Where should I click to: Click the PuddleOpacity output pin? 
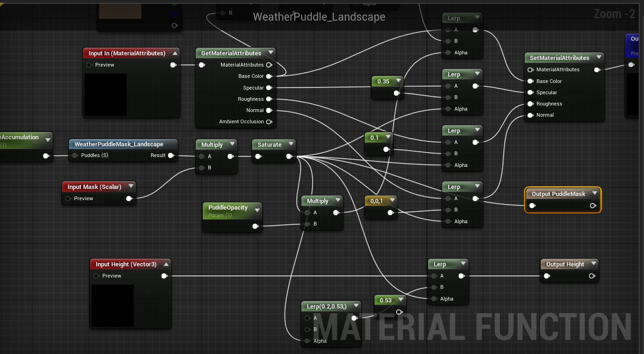(255, 226)
